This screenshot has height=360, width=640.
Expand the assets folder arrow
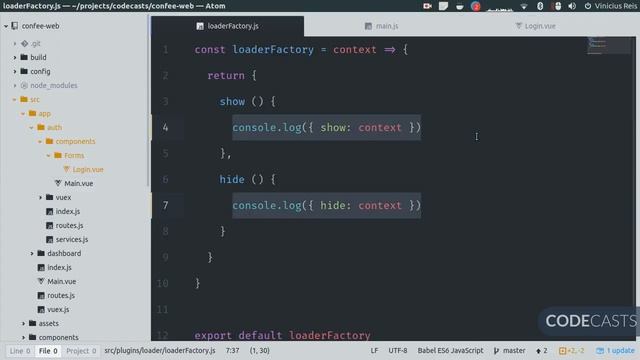click(x=23, y=323)
